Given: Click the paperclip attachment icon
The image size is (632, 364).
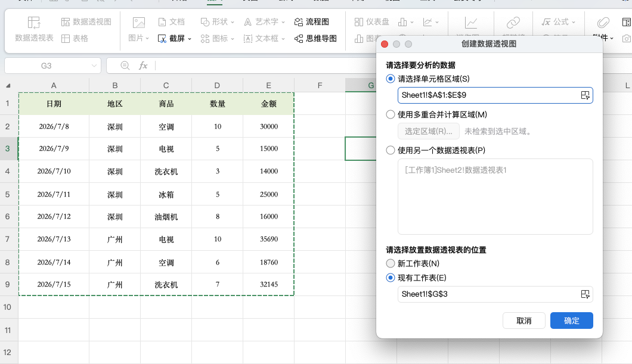Looking at the screenshot, I should [x=603, y=23].
